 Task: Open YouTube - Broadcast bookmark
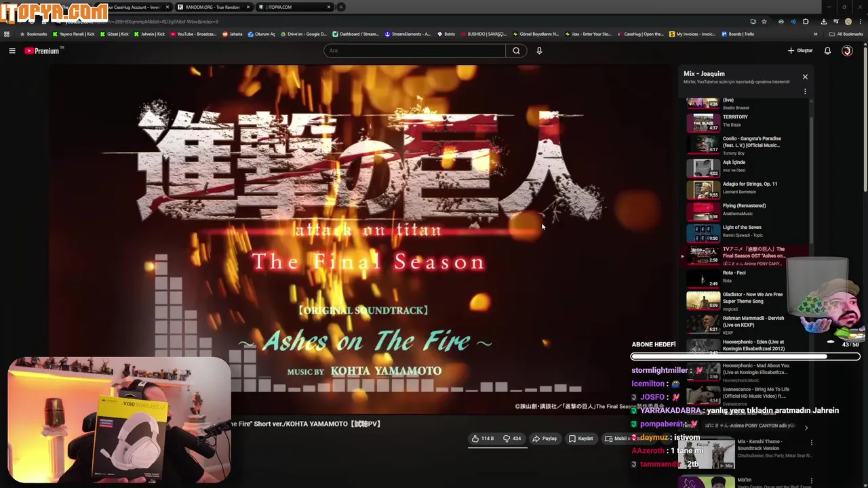coord(193,34)
